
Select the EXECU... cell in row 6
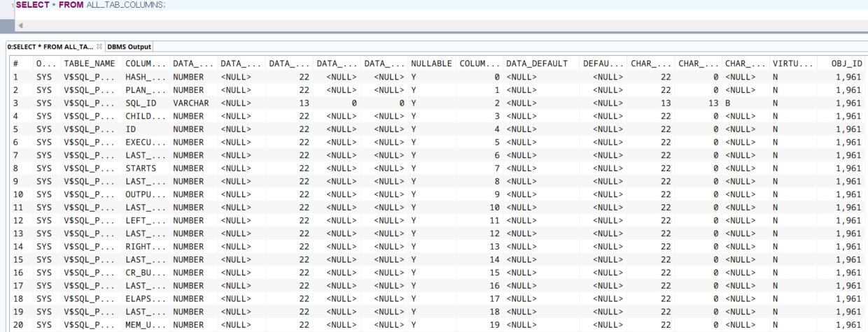[x=146, y=142]
